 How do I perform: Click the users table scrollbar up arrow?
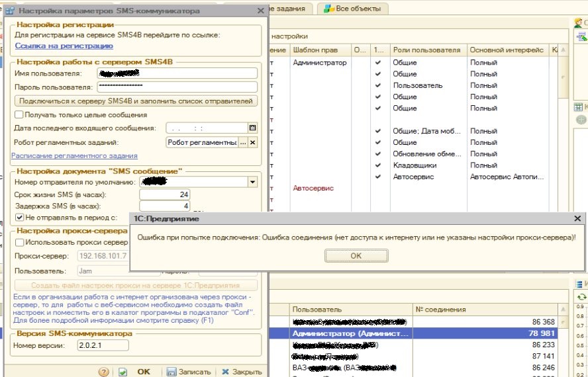[563, 50]
